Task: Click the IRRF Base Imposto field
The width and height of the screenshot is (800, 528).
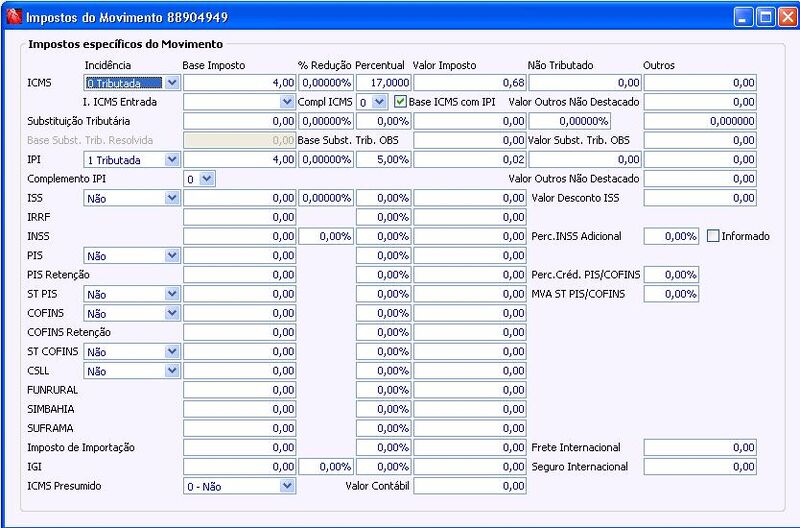Action: click(240, 217)
